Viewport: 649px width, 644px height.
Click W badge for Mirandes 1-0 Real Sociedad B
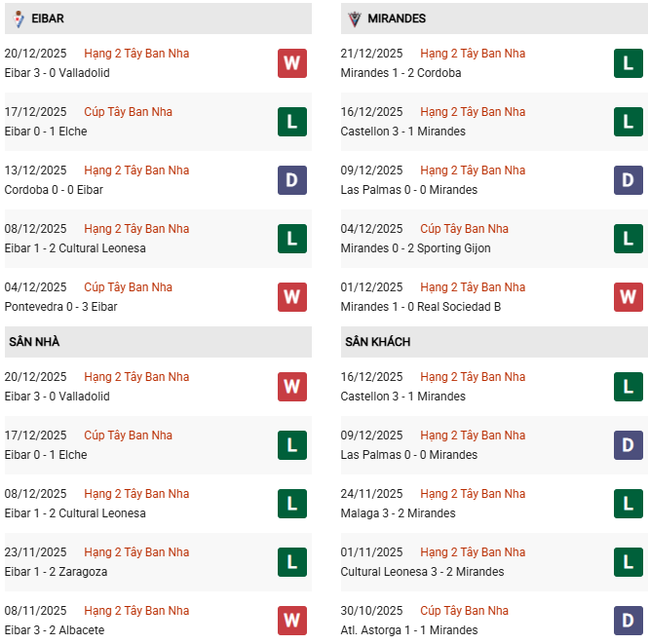(x=628, y=297)
